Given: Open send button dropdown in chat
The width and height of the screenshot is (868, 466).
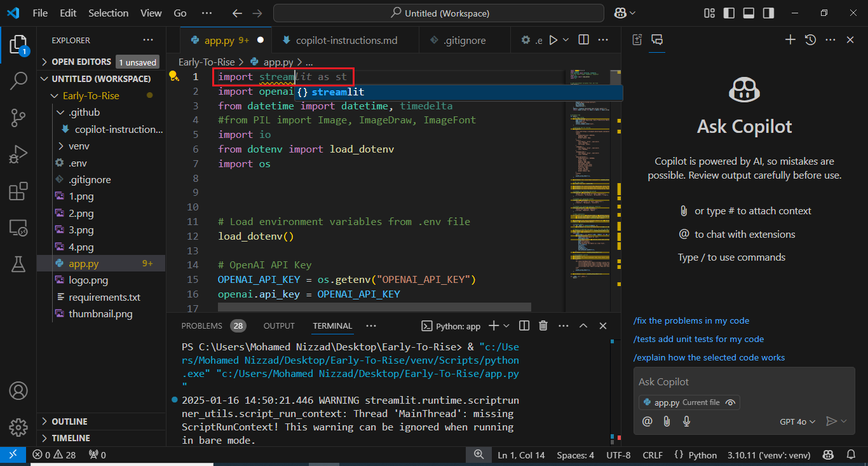Looking at the screenshot, I should tap(844, 421).
